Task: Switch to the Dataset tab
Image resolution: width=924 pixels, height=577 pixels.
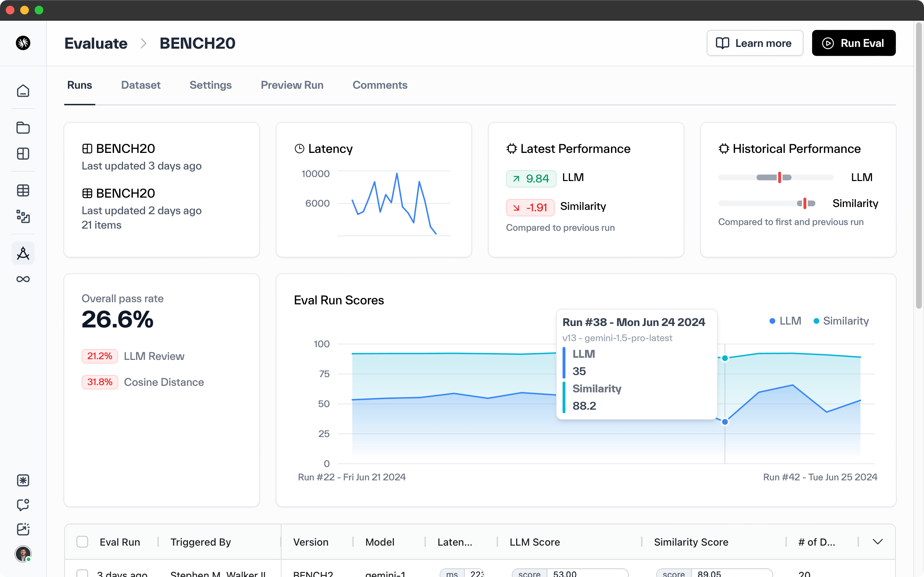Action: [x=140, y=85]
